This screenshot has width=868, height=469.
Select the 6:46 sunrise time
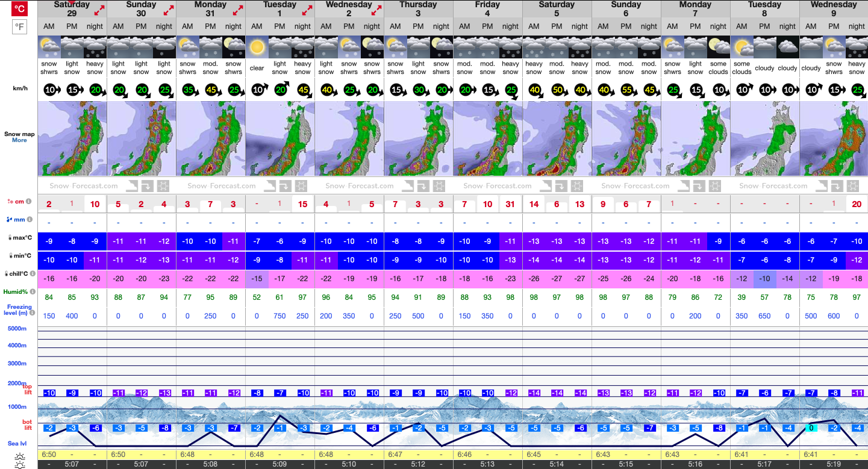pyautogui.click(x=465, y=454)
